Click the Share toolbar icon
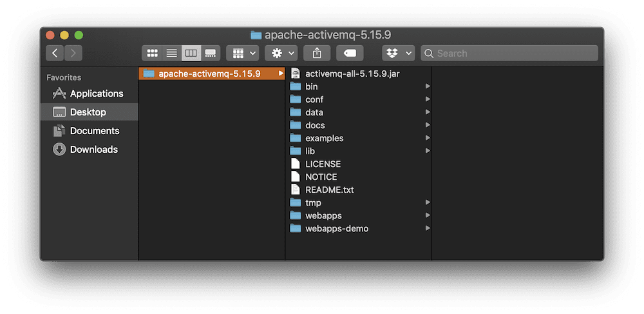This screenshot has height=314, width=644. pos(317,53)
